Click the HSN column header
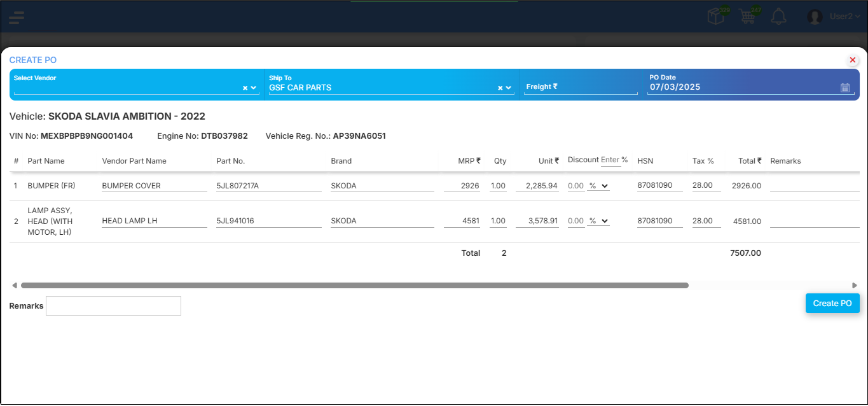Image resolution: width=868 pixels, height=406 pixels. [645, 161]
